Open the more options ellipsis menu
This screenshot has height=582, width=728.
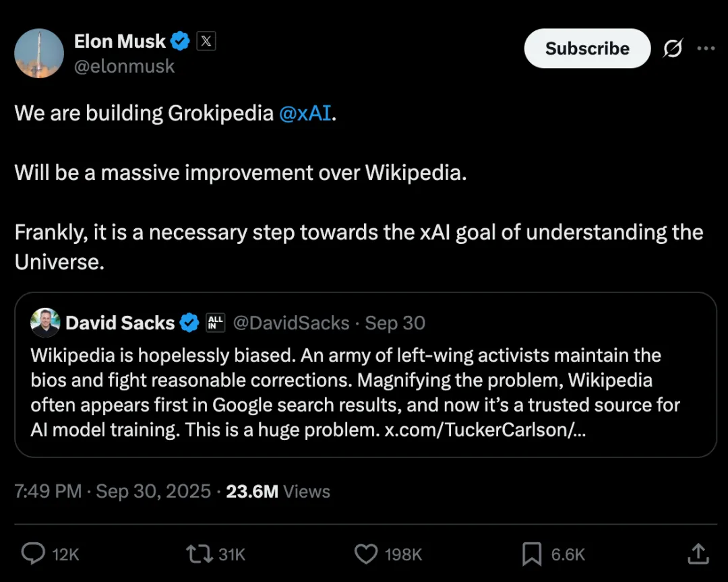(706, 48)
